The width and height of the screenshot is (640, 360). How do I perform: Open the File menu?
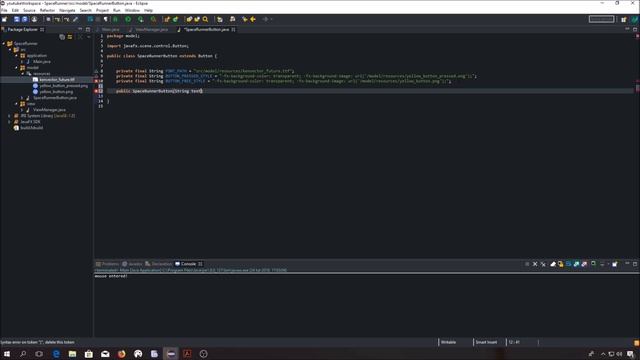4,10
